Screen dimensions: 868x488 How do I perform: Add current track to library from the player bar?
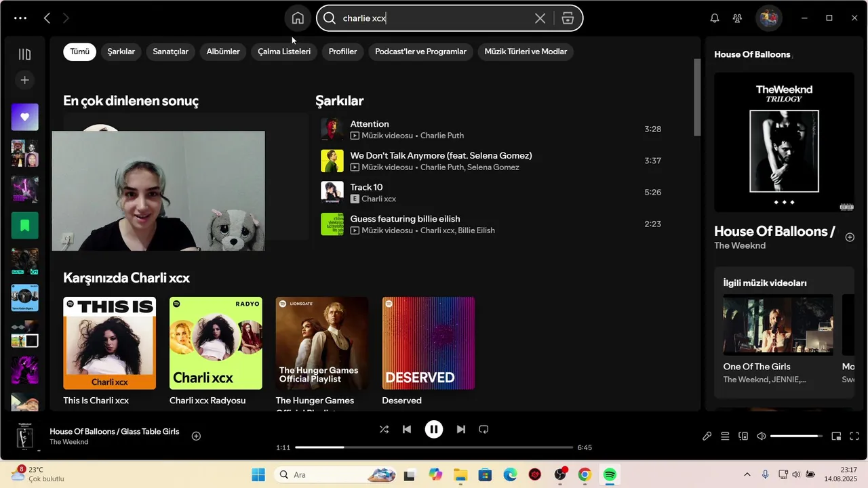[x=196, y=436]
